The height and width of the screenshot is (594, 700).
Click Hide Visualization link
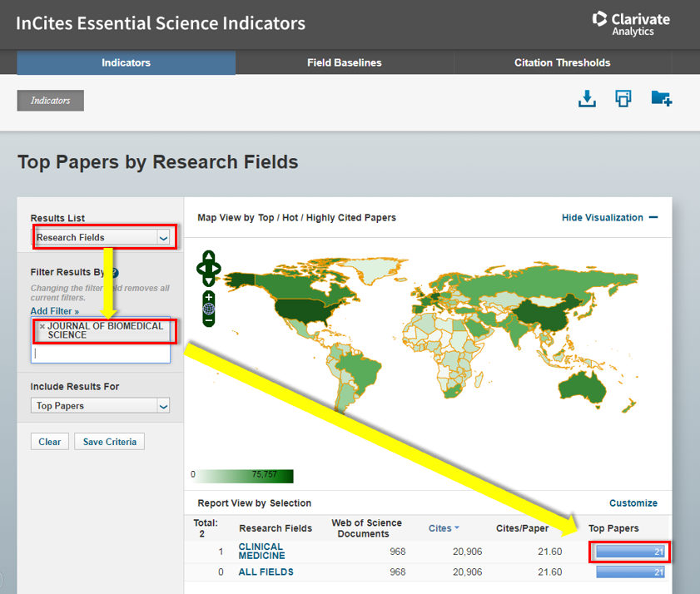(603, 217)
